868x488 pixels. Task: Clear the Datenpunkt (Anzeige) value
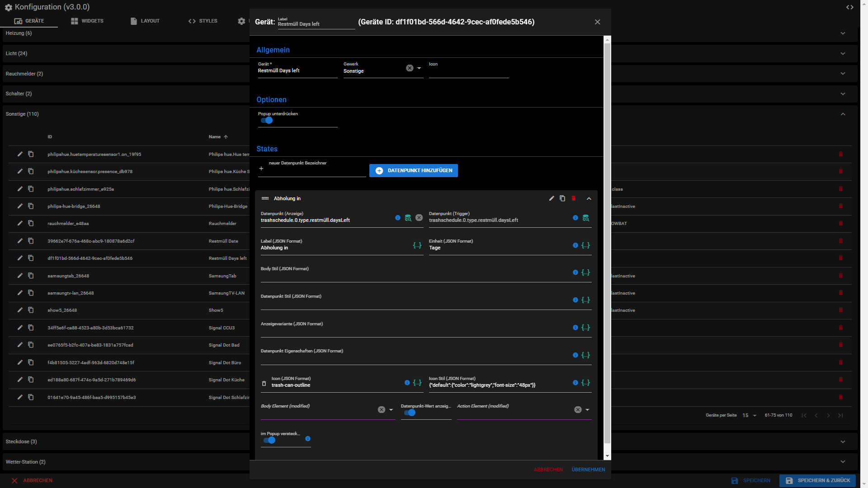(x=419, y=218)
